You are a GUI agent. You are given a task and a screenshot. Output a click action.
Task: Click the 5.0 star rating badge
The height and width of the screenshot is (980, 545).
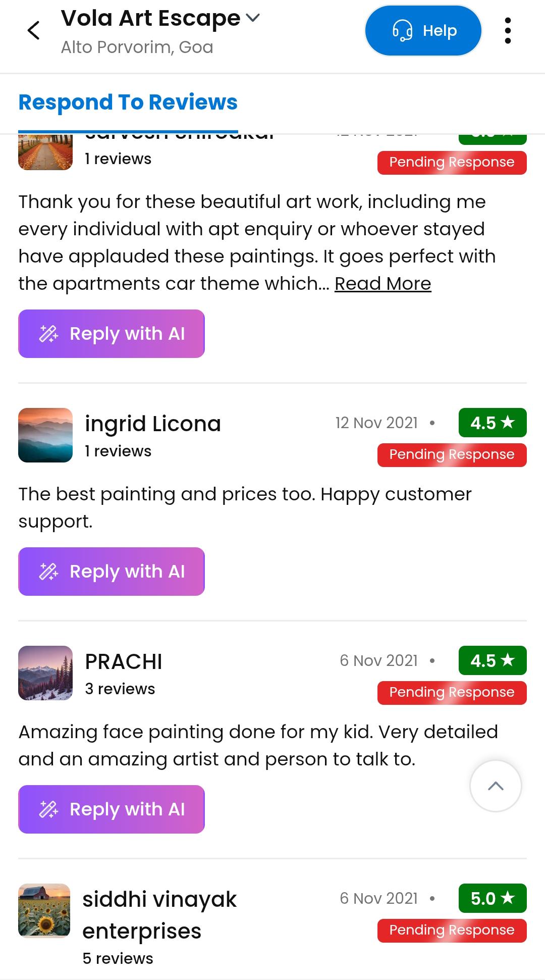tap(493, 898)
